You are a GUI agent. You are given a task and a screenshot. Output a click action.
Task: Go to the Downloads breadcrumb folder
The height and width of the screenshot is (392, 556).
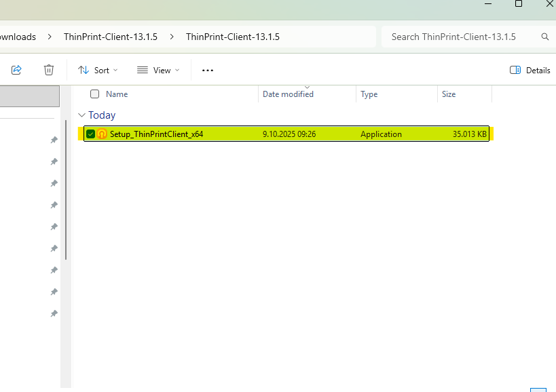pos(18,37)
